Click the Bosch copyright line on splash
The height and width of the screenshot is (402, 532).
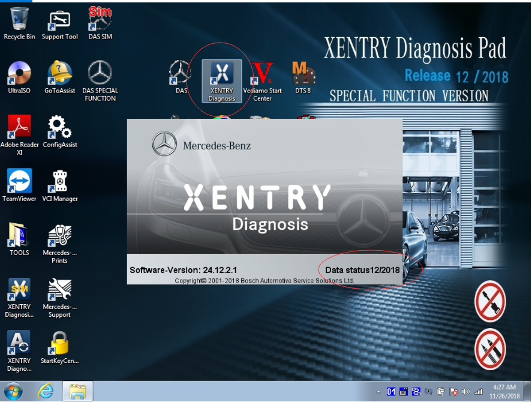click(265, 281)
